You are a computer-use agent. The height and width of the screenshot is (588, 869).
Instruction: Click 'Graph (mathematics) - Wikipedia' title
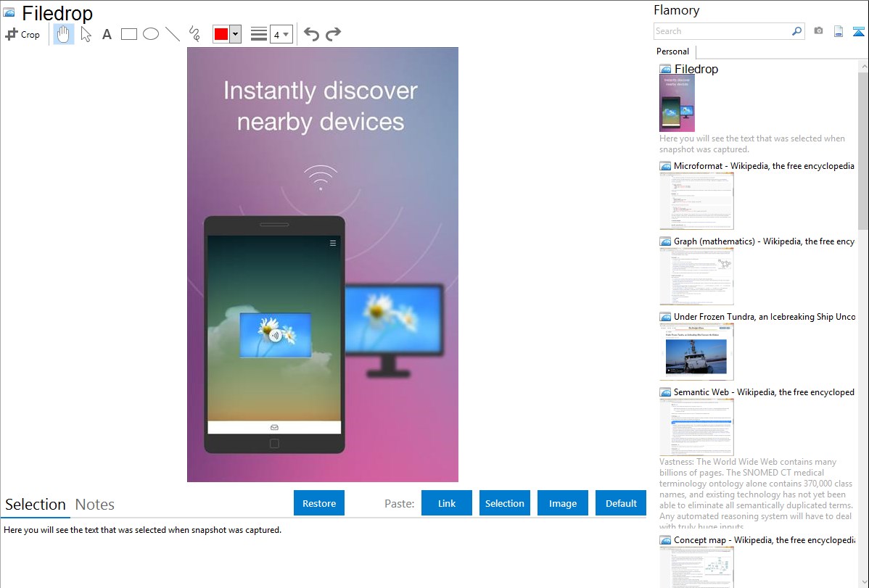pos(765,241)
